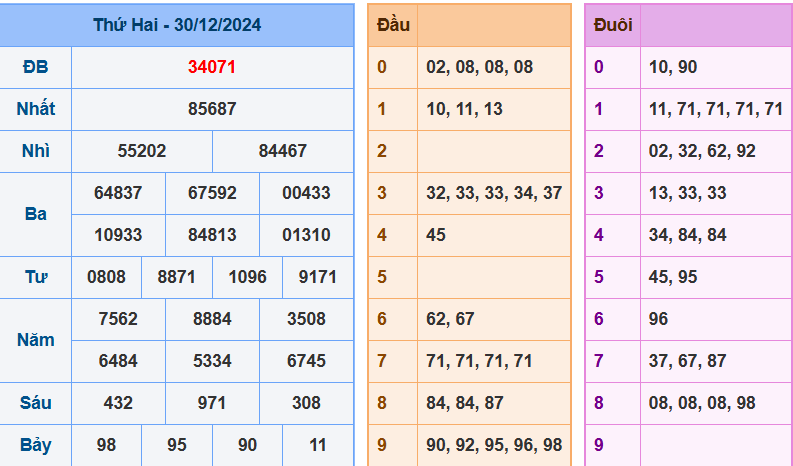The image size is (793, 466).
Task: Select the Bảy prize label
Action: (x=35, y=445)
